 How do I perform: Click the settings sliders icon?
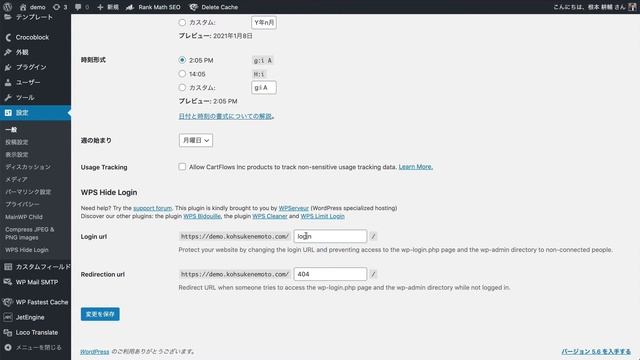coord(8,113)
